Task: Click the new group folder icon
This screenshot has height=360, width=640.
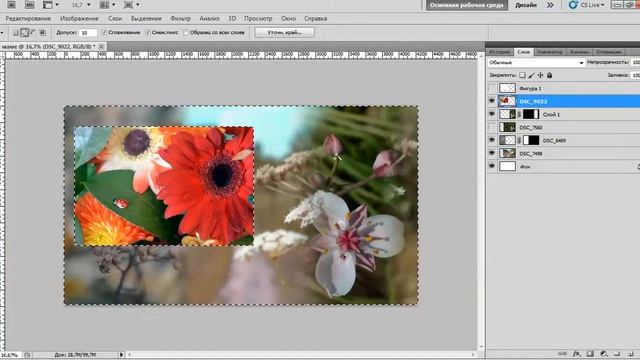Action: 617,354
